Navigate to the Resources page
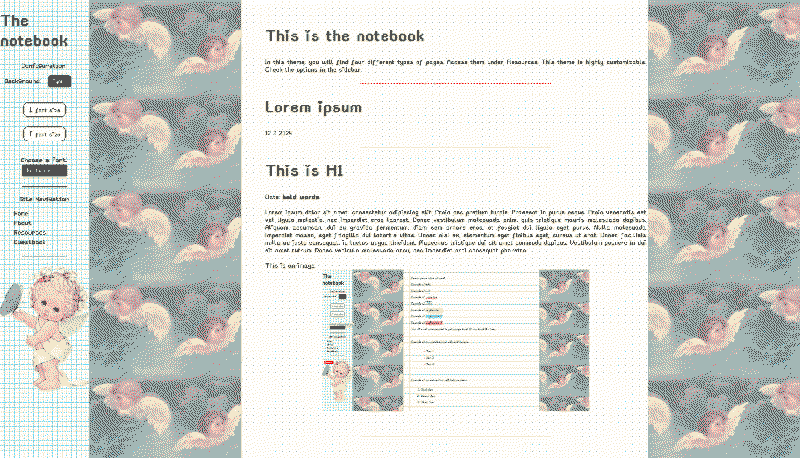The image size is (800, 458). (29, 232)
